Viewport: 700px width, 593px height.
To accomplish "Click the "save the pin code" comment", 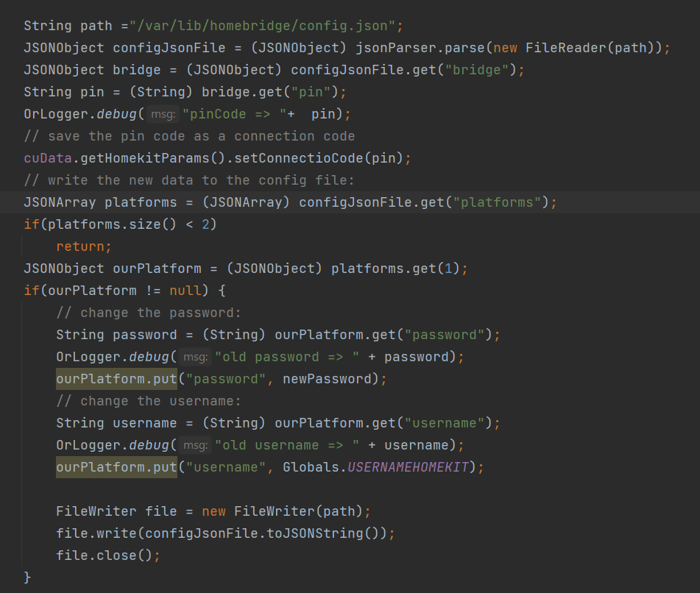I will coord(189,136).
